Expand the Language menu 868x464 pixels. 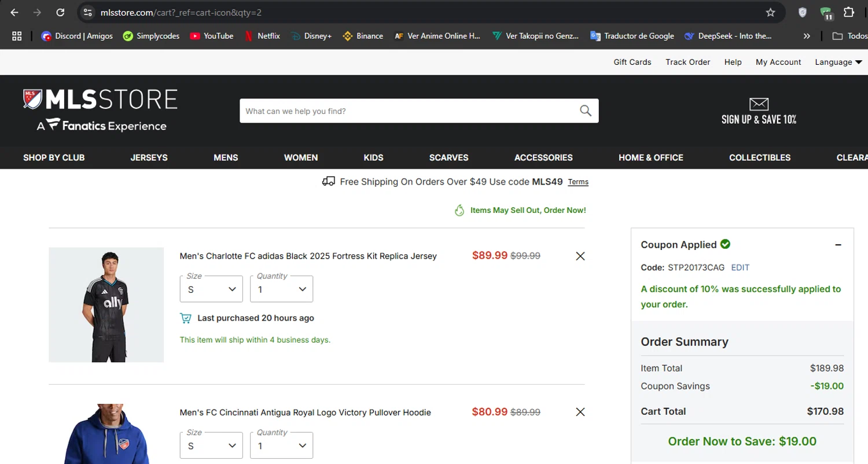[x=838, y=62]
